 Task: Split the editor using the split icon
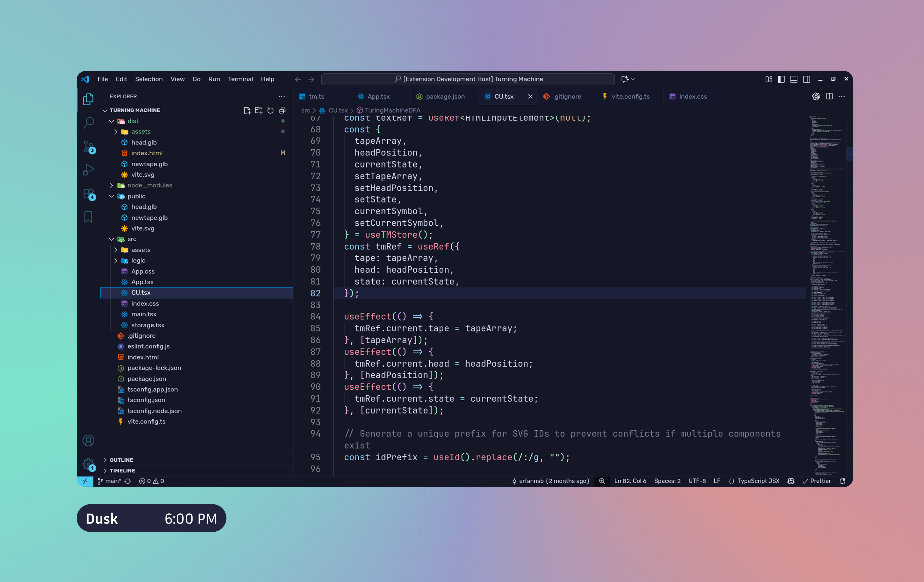(x=829, y=96)
